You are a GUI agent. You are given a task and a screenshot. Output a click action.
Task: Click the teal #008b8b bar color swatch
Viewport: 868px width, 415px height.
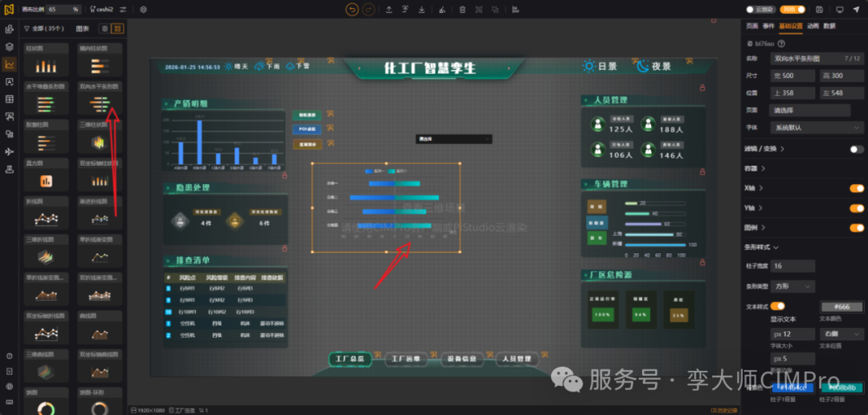click(x=841, y=388)
